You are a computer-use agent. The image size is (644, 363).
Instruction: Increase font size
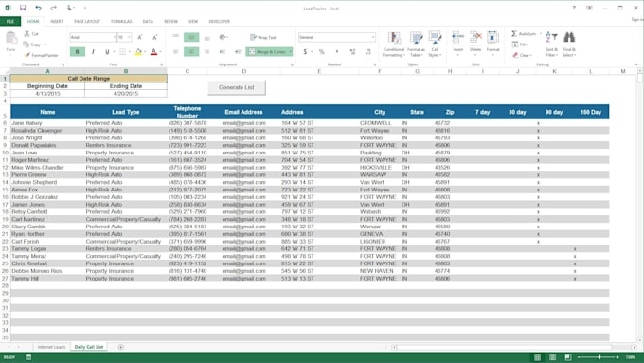coord(140,37)
